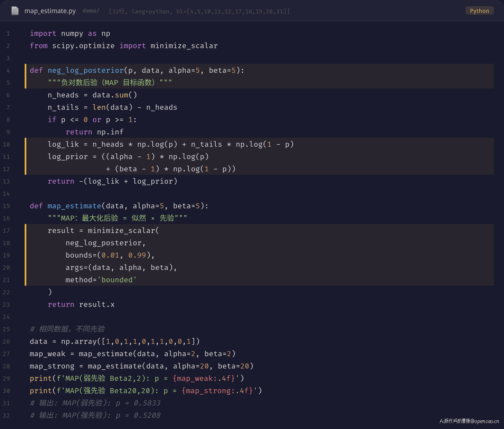Click the print line with '弱先验 Beta2,2'
Screen dimensions: 504x429
click(x=137, y=379)
